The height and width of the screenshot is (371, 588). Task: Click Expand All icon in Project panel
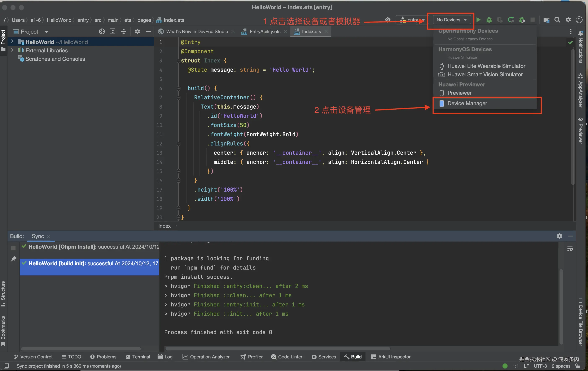(x=113, y=31)
